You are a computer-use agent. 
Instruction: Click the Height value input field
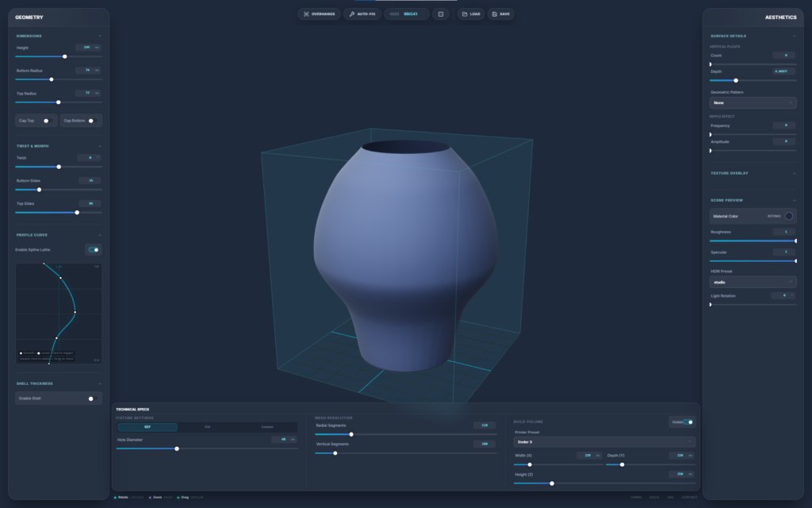(85, 48)
